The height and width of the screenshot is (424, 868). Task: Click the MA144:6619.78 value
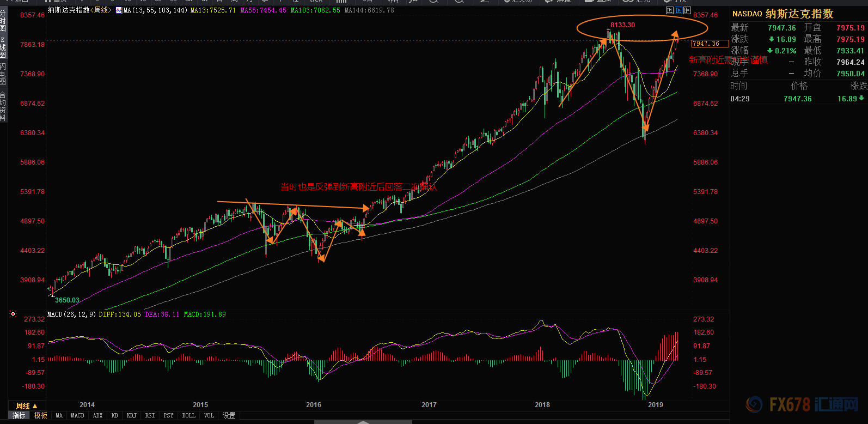click(x=369, y=10)
